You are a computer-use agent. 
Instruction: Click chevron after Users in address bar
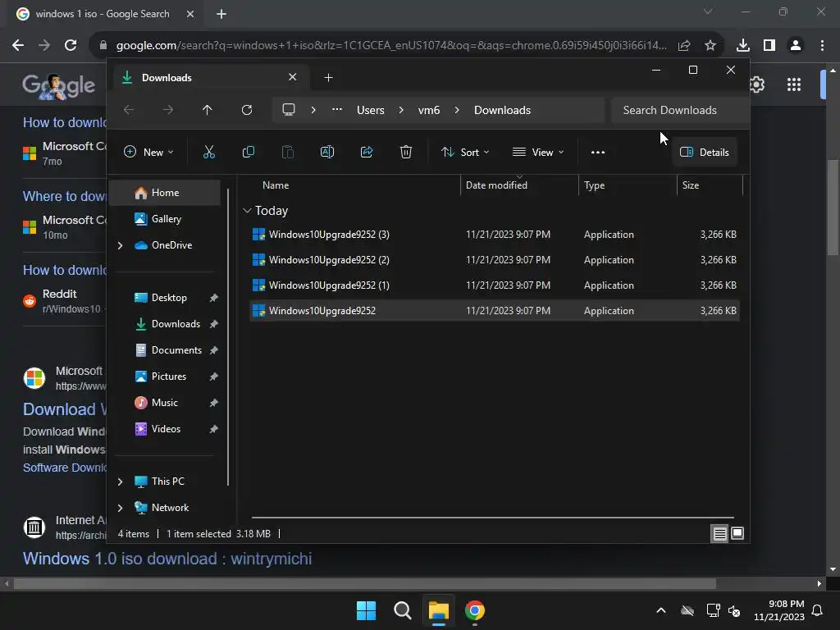(401, 110)
